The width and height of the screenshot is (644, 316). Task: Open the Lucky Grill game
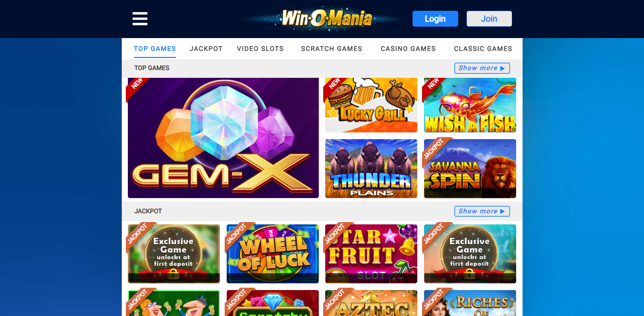(x=371, y=105)
